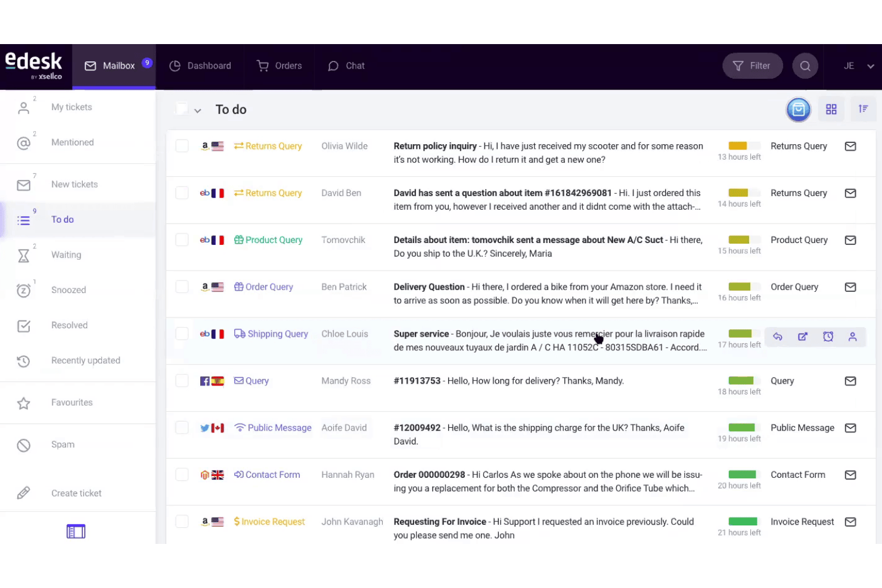This screenshot has height=588, width=882.
Task: Open the Delivery Question ticket from Ben Patrick
Action: click(x=548, y=294)
